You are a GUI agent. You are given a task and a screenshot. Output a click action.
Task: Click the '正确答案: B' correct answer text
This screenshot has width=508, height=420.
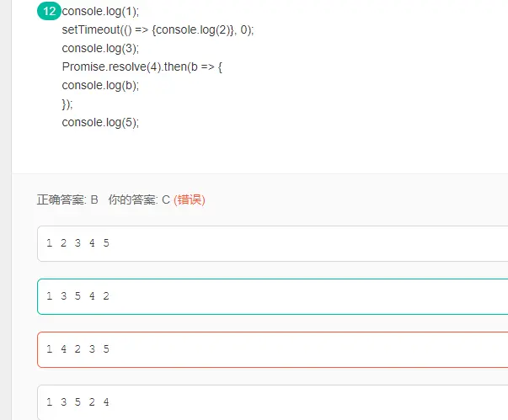click(67, 199)
